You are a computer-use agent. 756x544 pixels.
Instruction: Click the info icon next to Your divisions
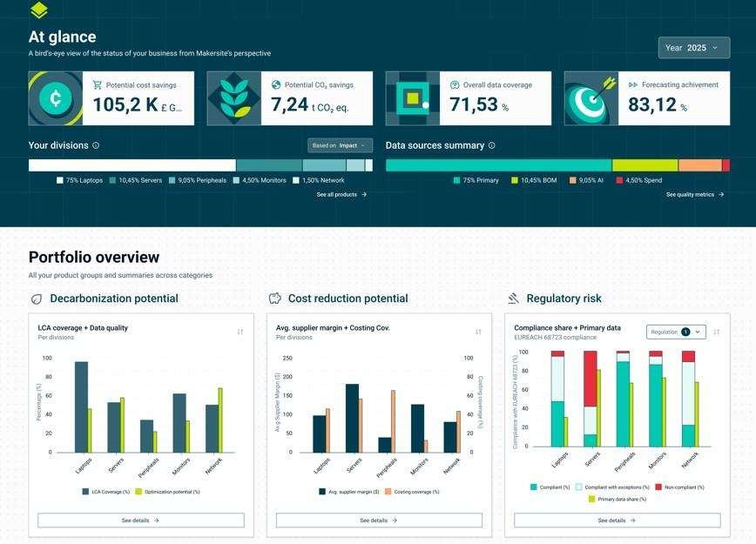pos(96,146)
